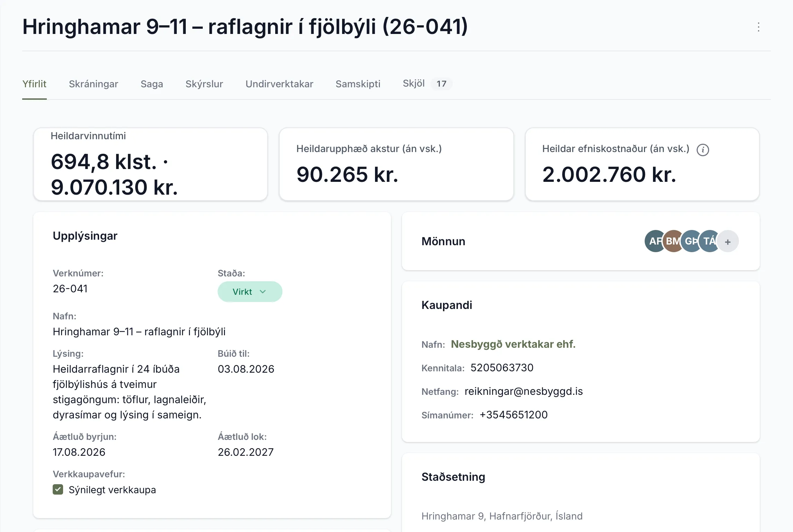
Task: Open the Virkt status dropdown
Action: click(250, 292)
